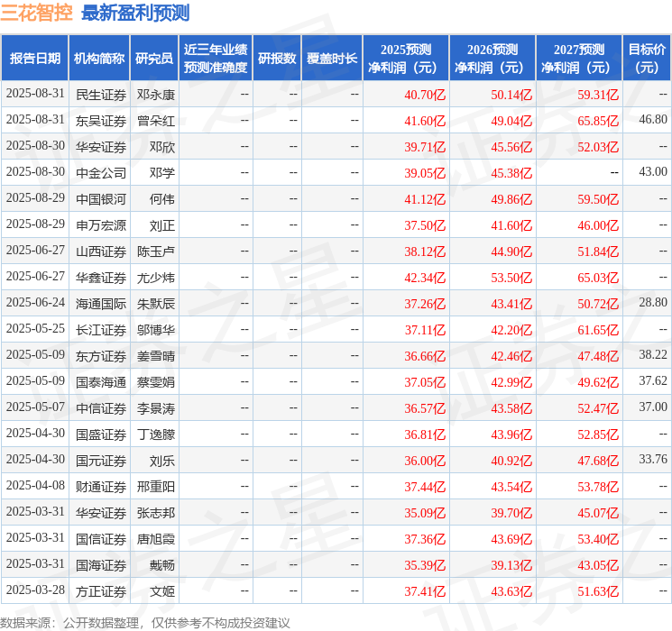This screenshot has width=672, height=631.
Task: Click the 53.50亿 forecast value
Action: 511,278
